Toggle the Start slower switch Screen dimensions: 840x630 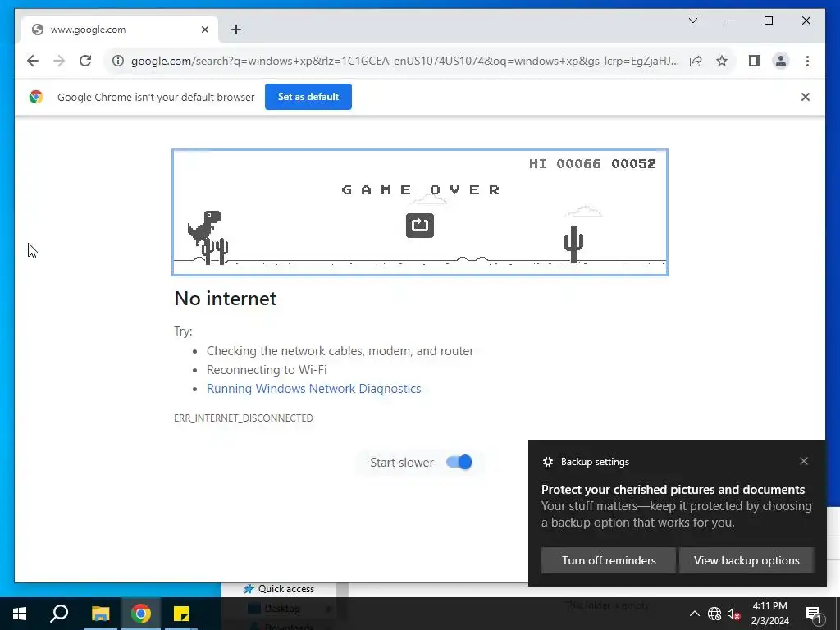click(459, 463)
